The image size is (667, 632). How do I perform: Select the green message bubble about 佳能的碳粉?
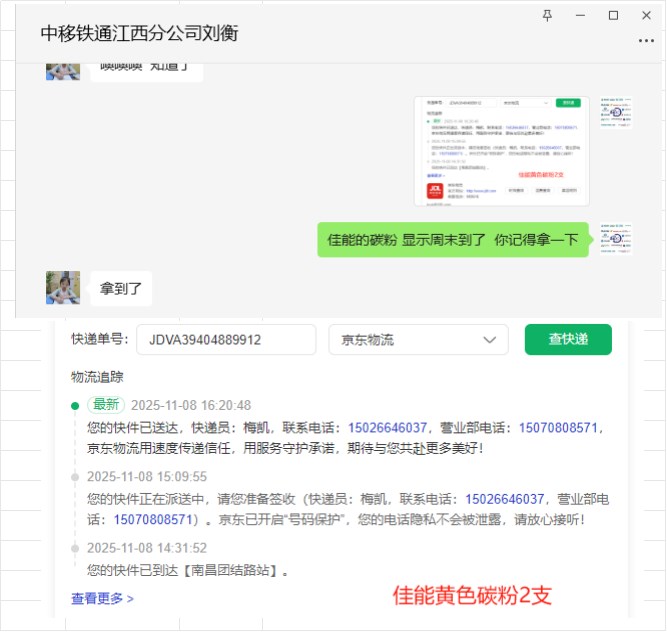(x=453, y=240)
